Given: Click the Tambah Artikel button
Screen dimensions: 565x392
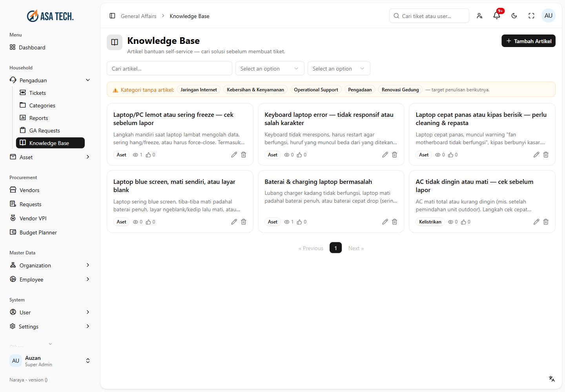Looking at the screenshot, I should [529, 41].
